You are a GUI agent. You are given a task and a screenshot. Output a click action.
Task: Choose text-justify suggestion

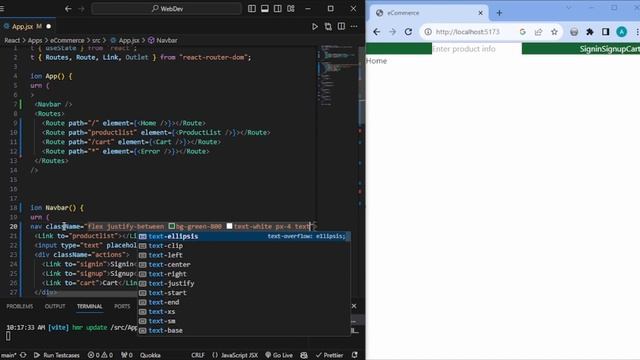[244, 283]
